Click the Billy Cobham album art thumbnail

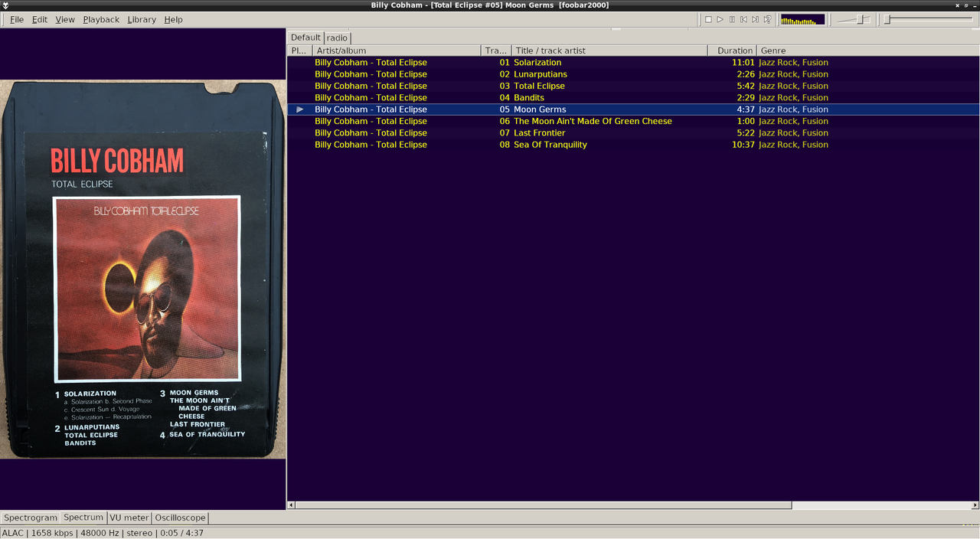tap(142, 269)
